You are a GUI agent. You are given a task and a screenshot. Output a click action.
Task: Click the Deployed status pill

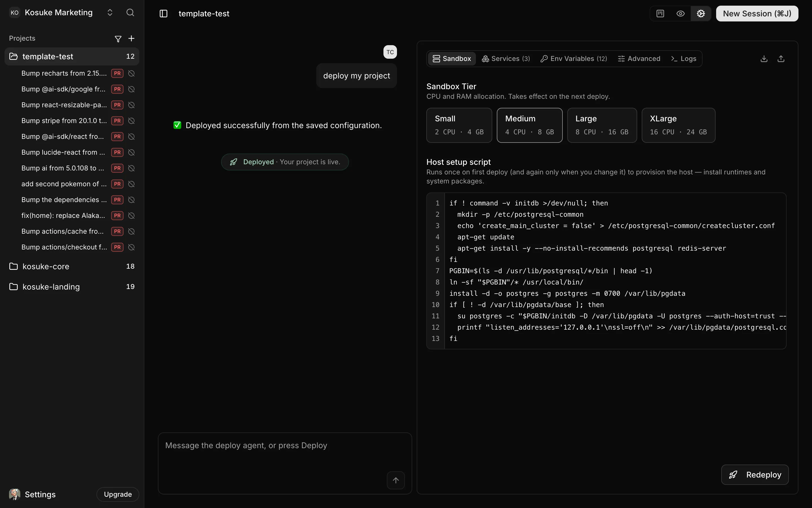click(x=285, y=162)
